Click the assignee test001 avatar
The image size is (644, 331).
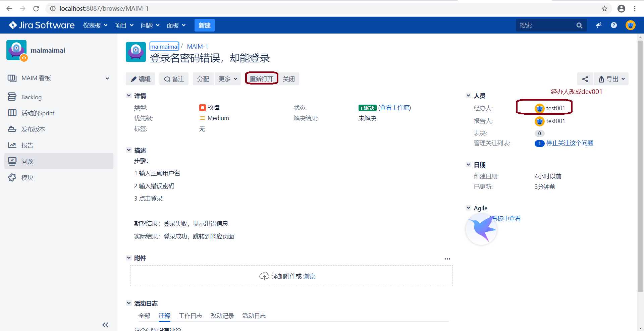click(539, 108)
